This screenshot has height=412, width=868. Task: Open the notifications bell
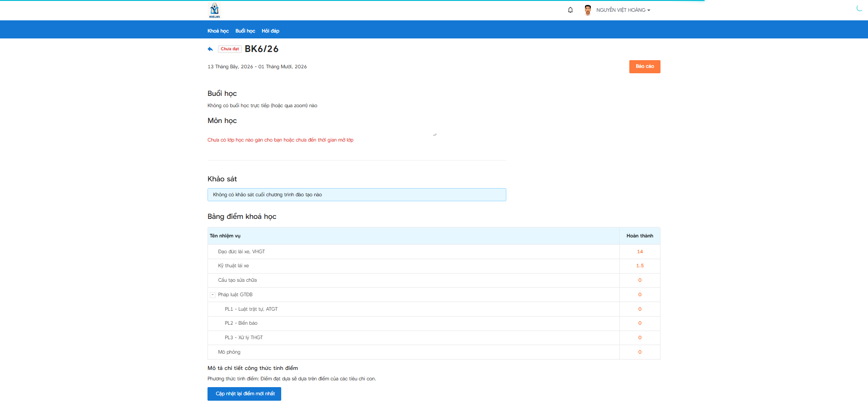click(570, 10)
